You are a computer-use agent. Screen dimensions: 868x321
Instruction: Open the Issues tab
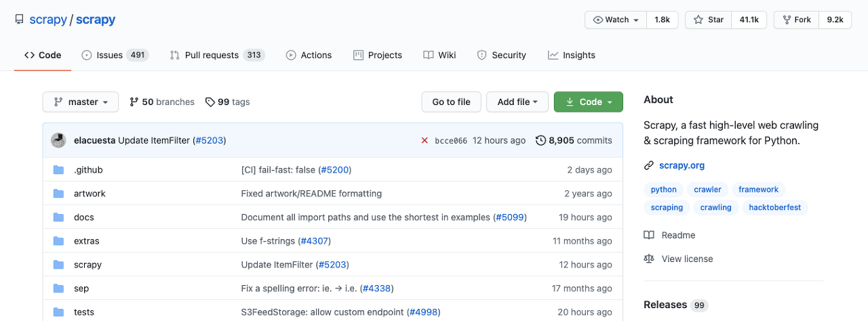[x=115, y=55]
